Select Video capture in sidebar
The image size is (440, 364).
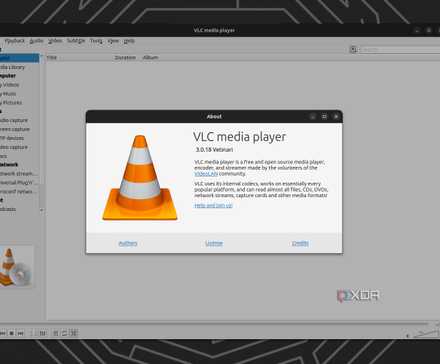click(14, 147)
